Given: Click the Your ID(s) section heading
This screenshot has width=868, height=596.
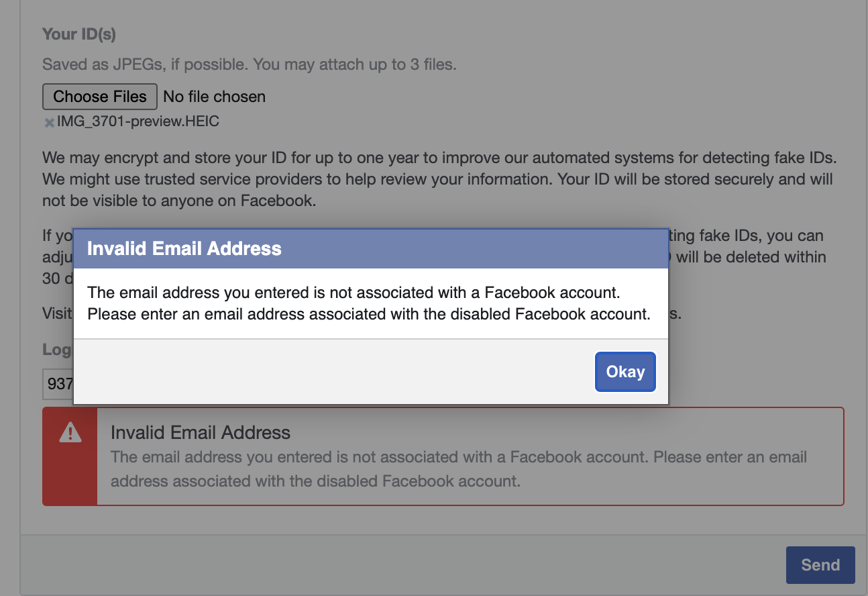Looking at the screenshot, I should click(79, 34).
